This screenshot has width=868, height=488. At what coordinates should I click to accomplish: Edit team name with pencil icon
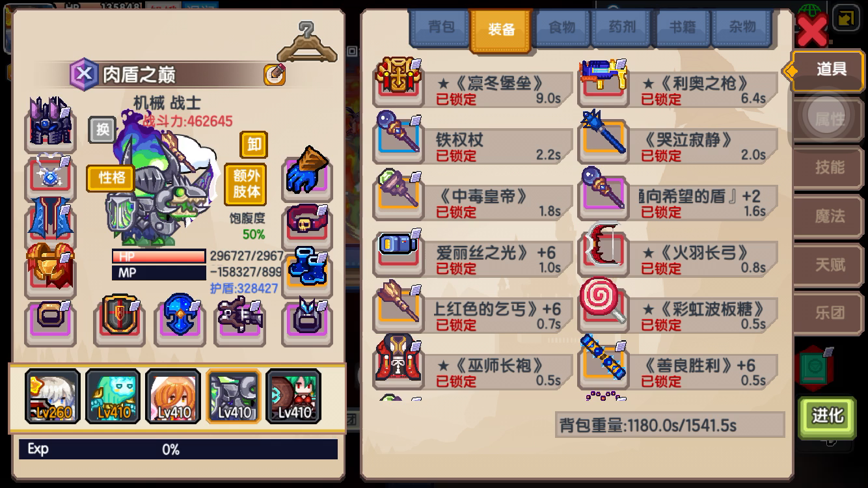coord(275,75)
